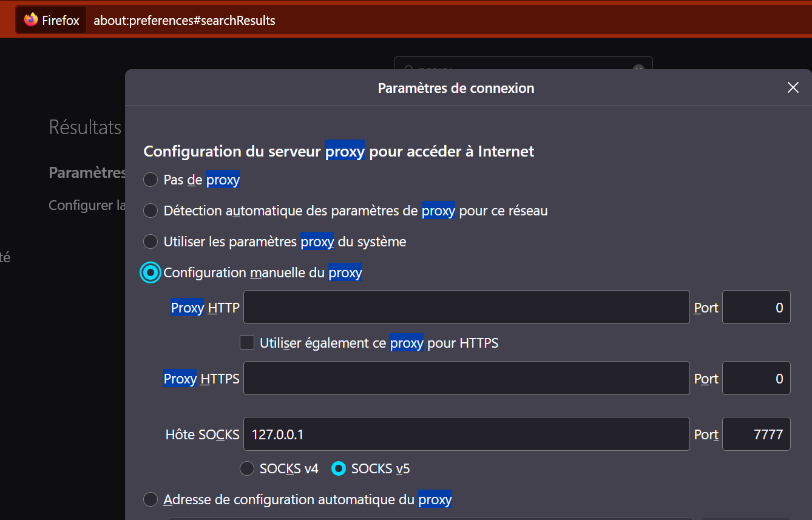This screenshot has width=812, height=520.
Task: Choose Adresse de configuration automatique du proxy
Action: pyautogui.click(x=151, y=500)
